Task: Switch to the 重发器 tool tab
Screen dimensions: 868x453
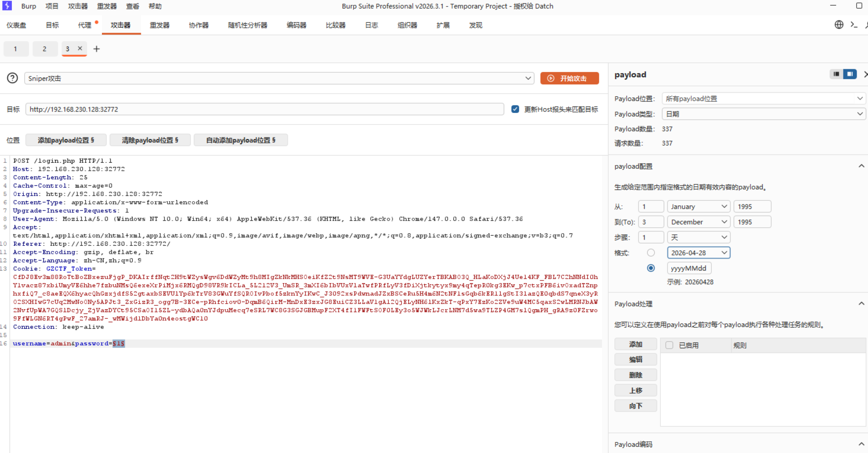Action: 160,25
